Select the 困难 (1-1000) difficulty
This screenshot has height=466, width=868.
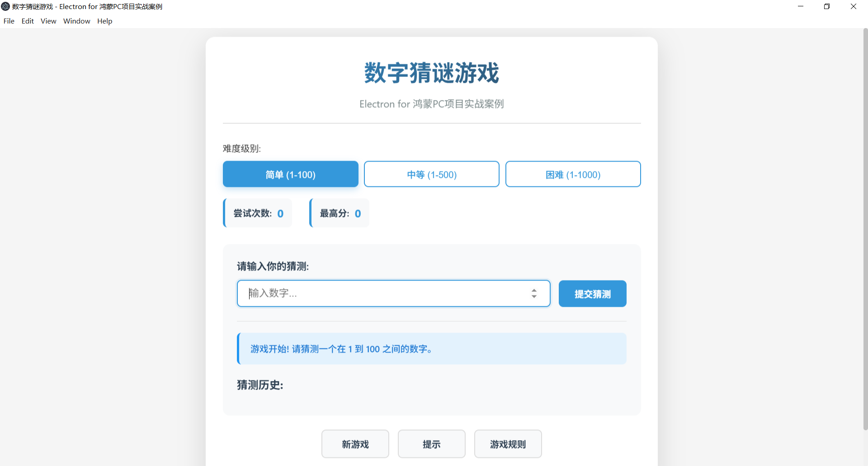573,174
